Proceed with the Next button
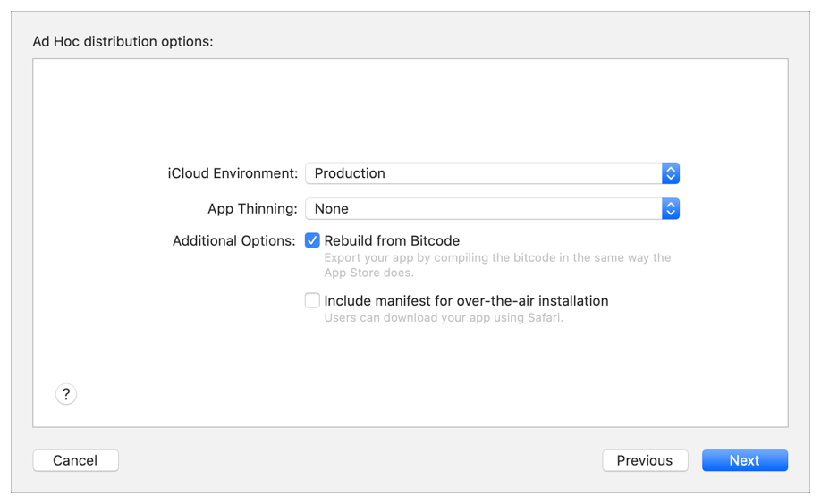The height and width of the screenshot is (504, 821). 744,460
